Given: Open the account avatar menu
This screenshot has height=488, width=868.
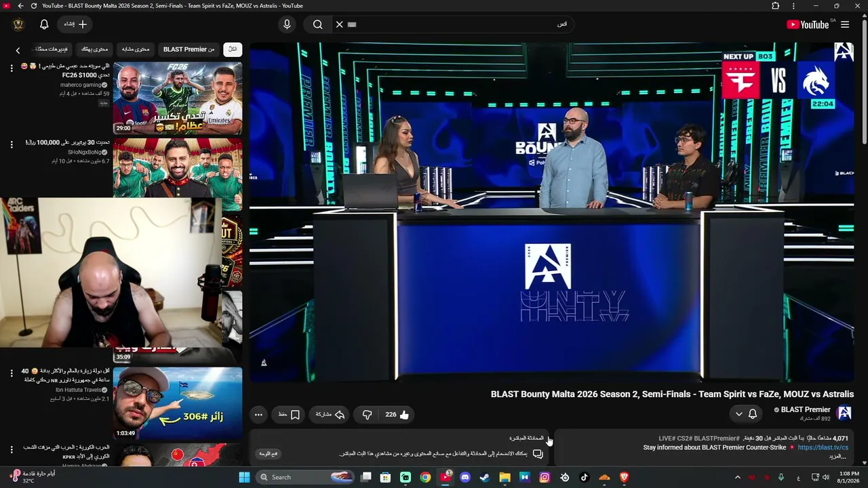Looking at the screenshot, I should [x=18, y=24].
